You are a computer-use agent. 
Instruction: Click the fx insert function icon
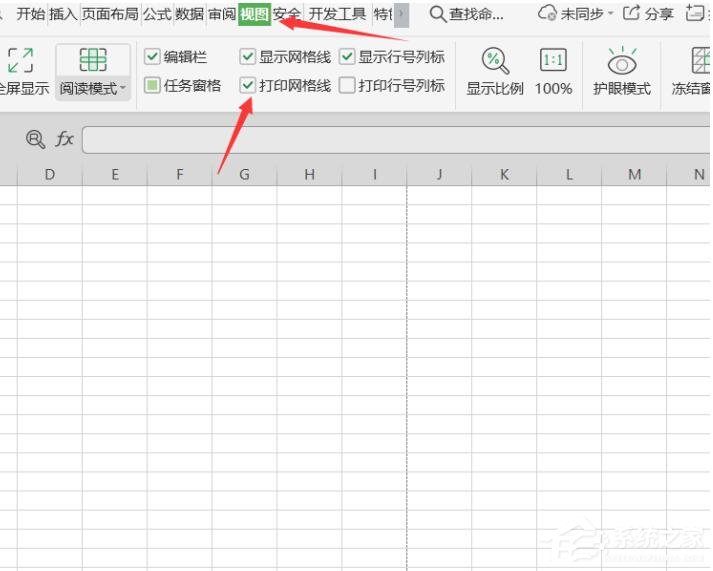[64, 140]
